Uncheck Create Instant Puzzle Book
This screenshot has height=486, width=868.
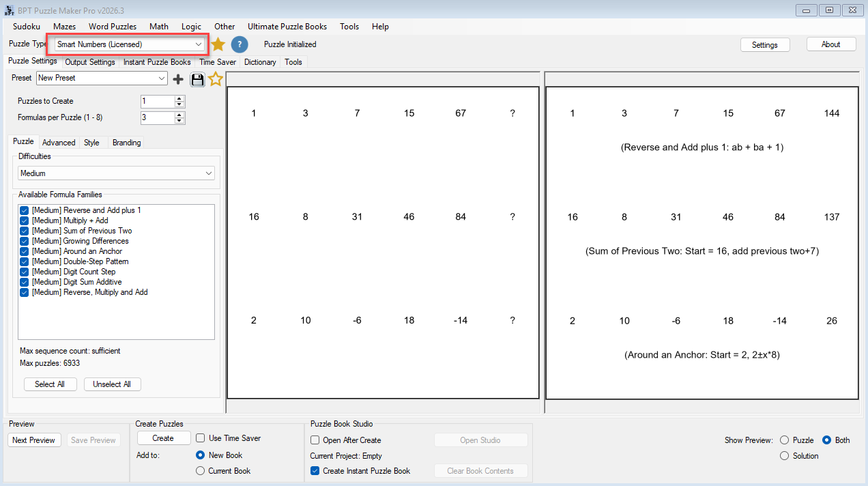(315, 471)
